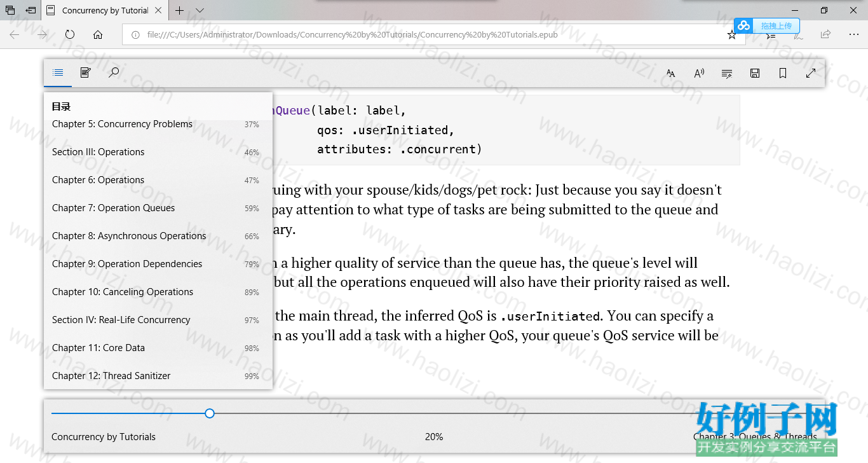This screenshot has height=463, width=868.
Task: Click the site information icon in address bar
Action: coord(135,35)
